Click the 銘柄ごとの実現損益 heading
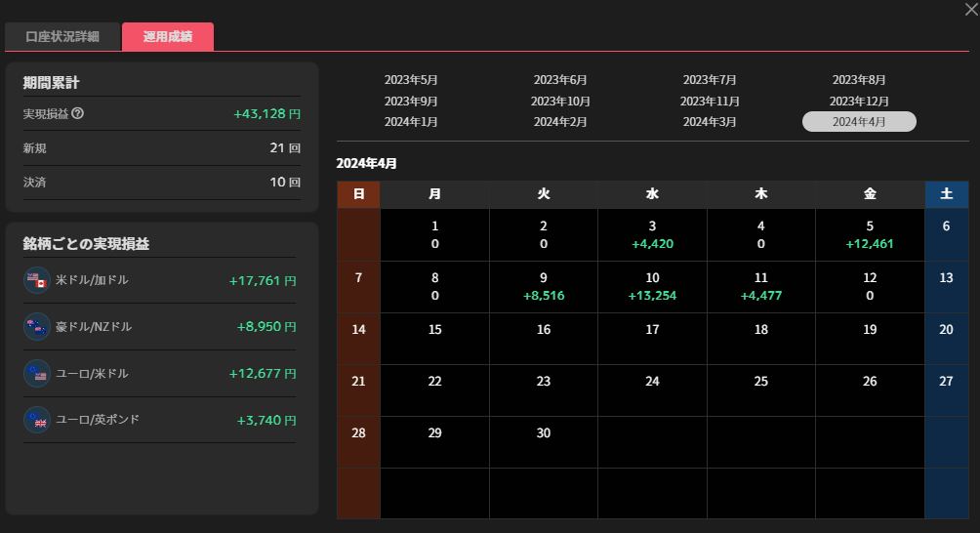Screen dimensions: 980x533 (x=86, y=244)
